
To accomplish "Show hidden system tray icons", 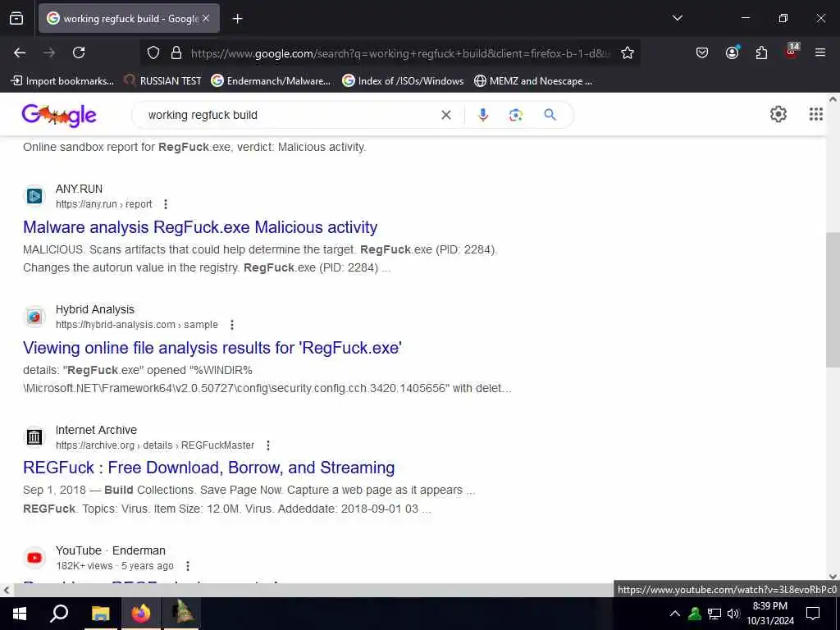I will [675, 614].
